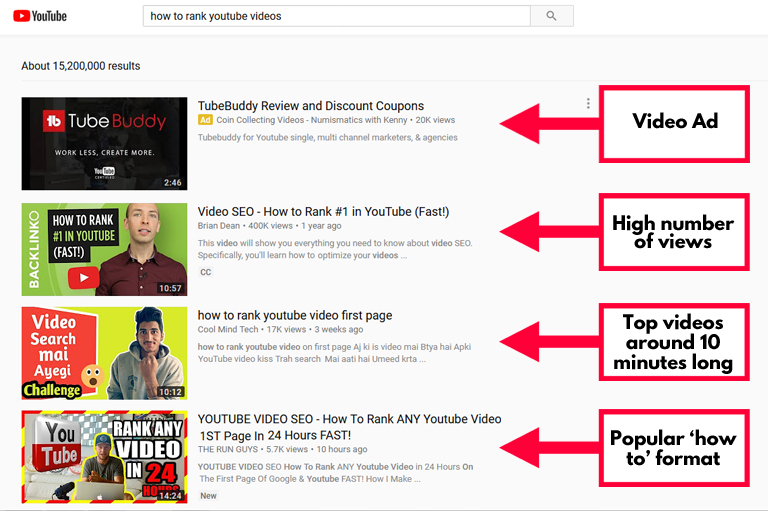Click the '10:57' duration label
768x511 pixels.
170,289
